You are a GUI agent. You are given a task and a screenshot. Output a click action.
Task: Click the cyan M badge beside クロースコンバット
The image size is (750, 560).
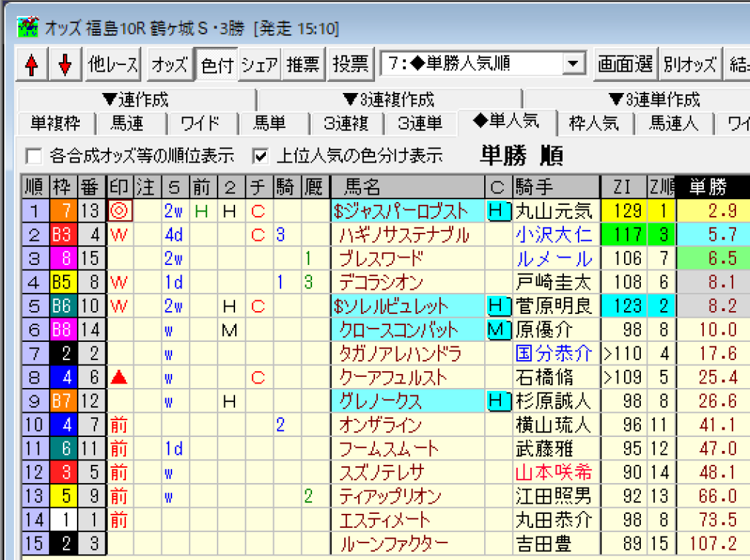pos(498,330)
